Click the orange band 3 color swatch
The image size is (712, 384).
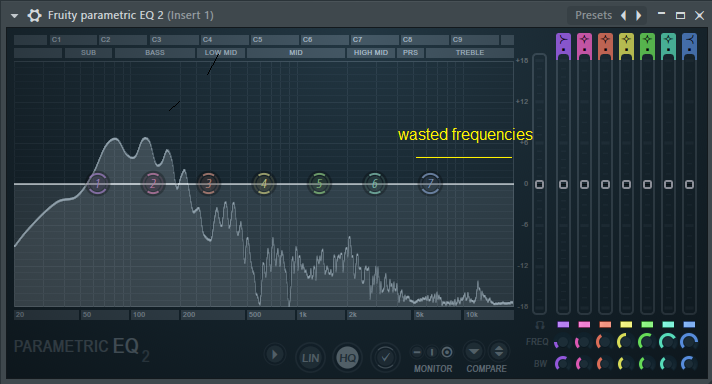pos(605,325)
